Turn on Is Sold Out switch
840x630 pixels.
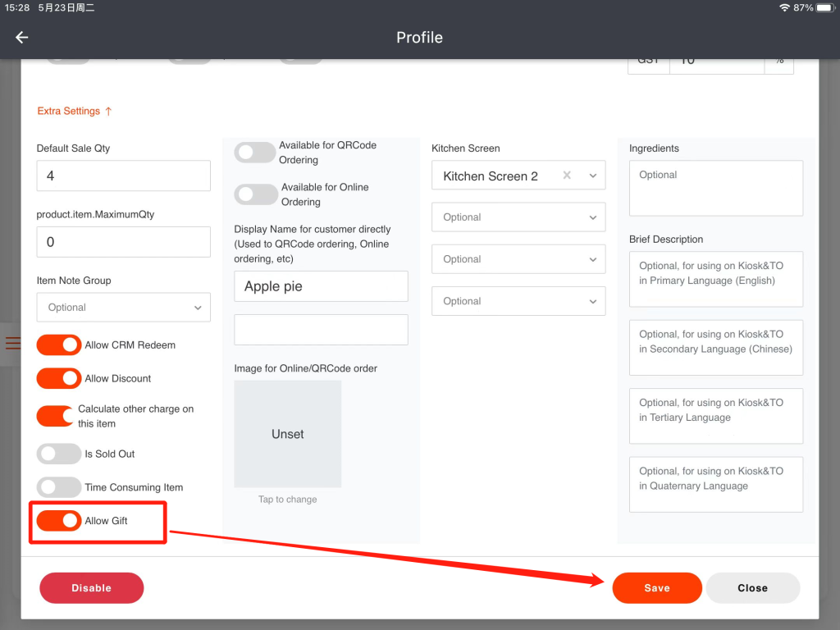[x=59, y=454]
